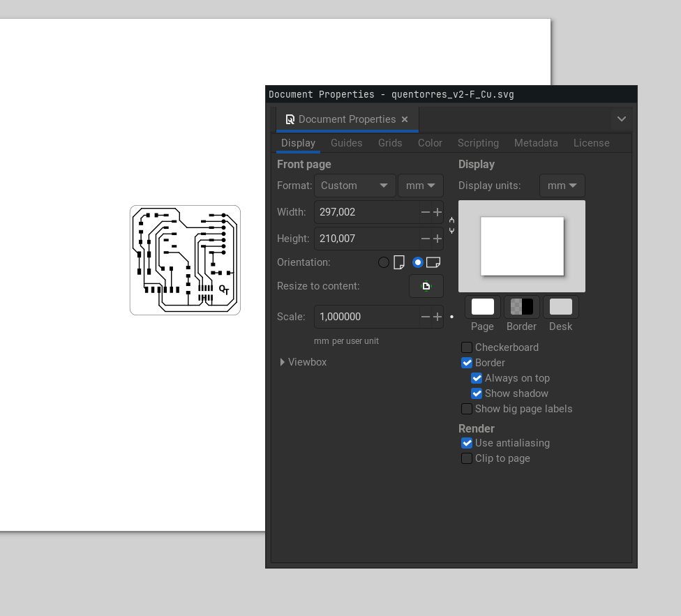Pick the Page color swatch
The image size is (681, 616).
coord(483,307)
